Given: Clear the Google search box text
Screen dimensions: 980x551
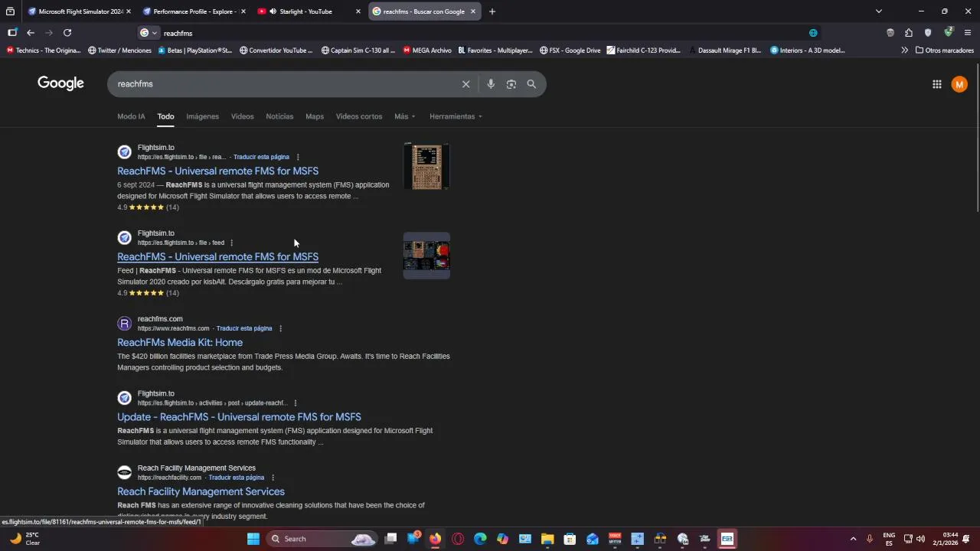Looking at the screenshot, I should tap(465, 84).
